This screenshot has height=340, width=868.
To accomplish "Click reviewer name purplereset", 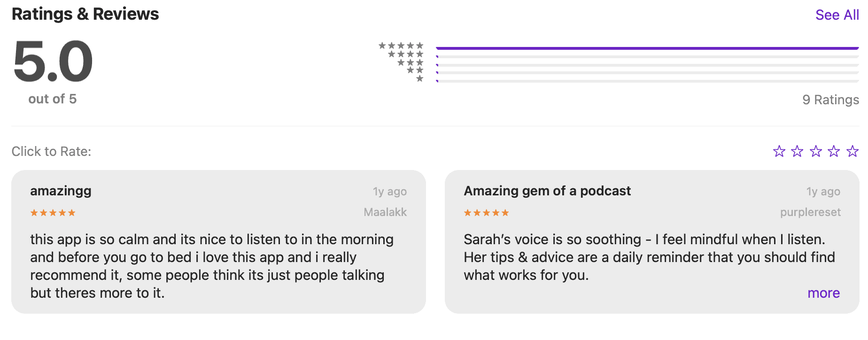I will point(810,212).
